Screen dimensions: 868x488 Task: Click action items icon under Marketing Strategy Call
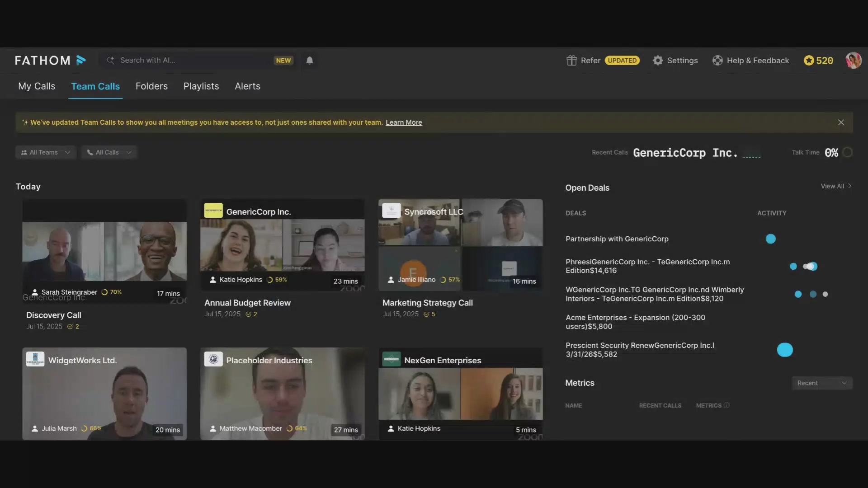pos(426,314)
